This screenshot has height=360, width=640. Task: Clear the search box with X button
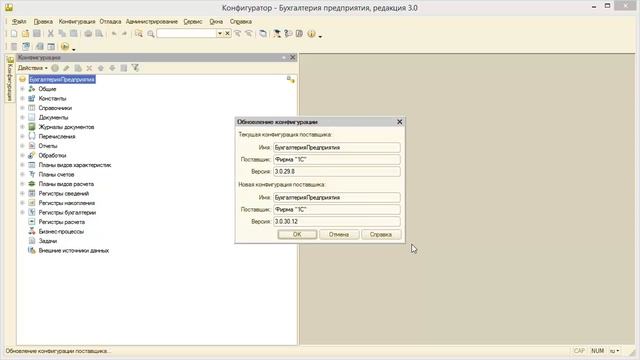tap(227, 33)
